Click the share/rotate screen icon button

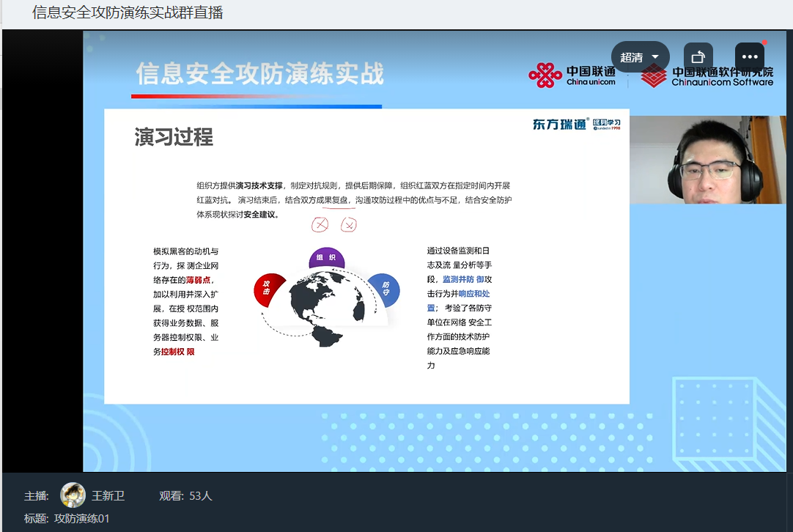[698, 57]
